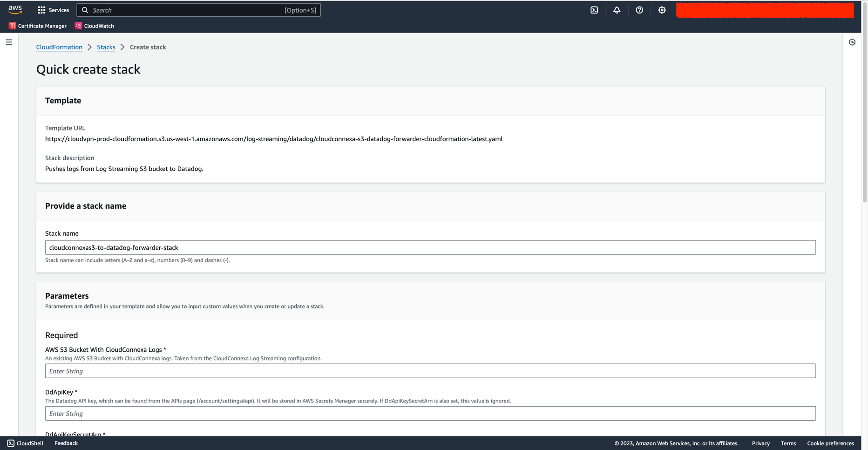This screenshot has height=450, width=868.
Task: Open the notifications bell
Action: 617,10
